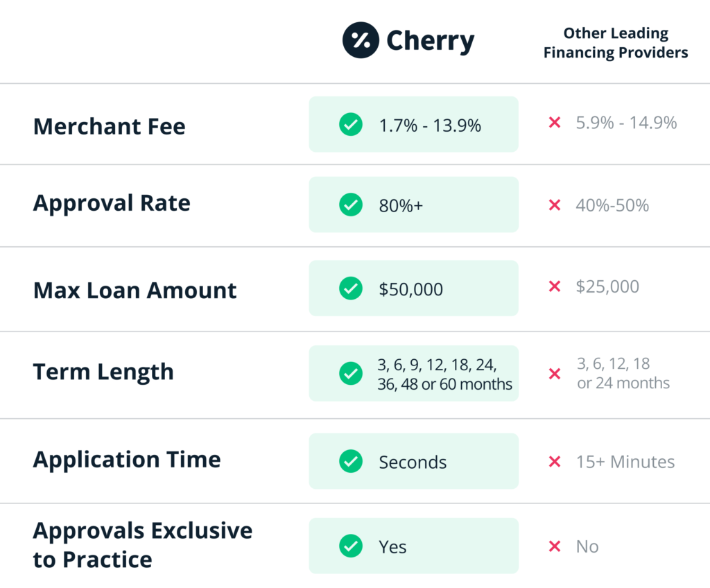Click the red X beside 5.9% - 14.9%

(x=555, y=122)
